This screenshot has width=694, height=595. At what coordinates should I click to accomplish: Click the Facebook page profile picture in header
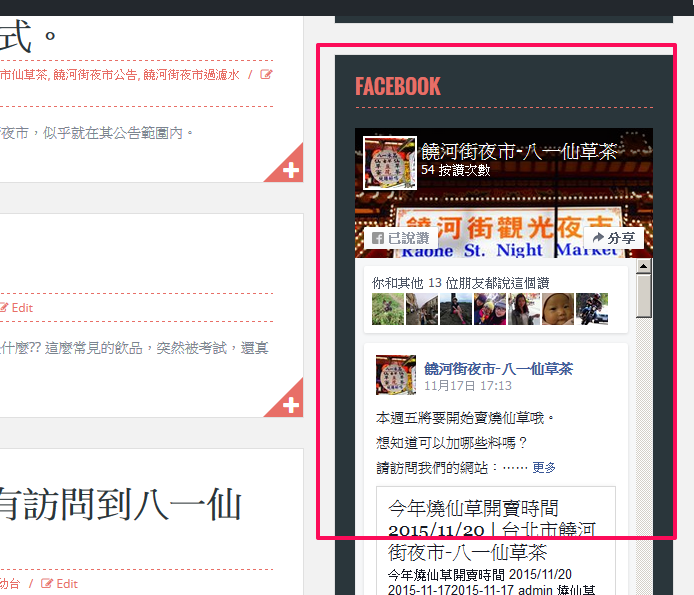[x=390, y=164]
